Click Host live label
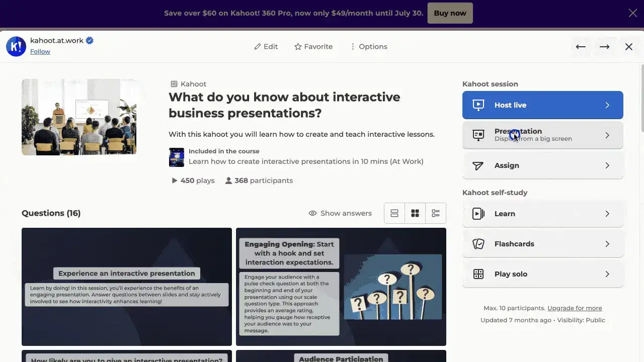Image resolution: width=644 pixels, height=362 pixels. click(x=510, y=105)
